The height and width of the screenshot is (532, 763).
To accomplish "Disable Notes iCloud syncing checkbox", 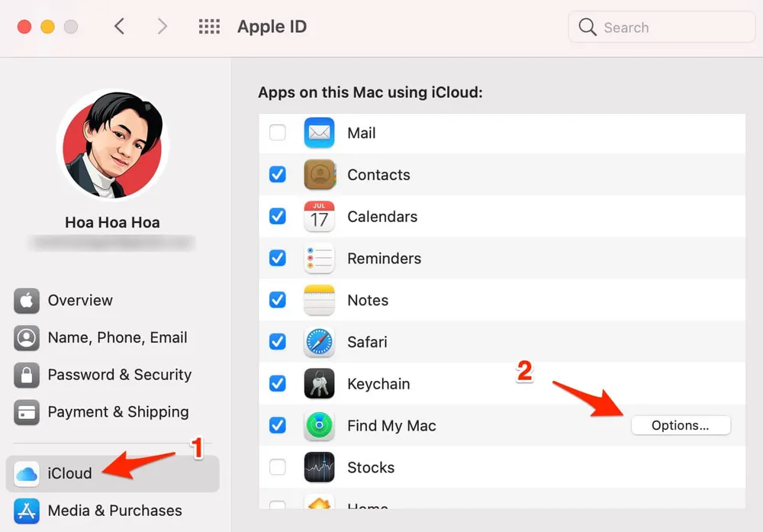I will click(278, 300).
